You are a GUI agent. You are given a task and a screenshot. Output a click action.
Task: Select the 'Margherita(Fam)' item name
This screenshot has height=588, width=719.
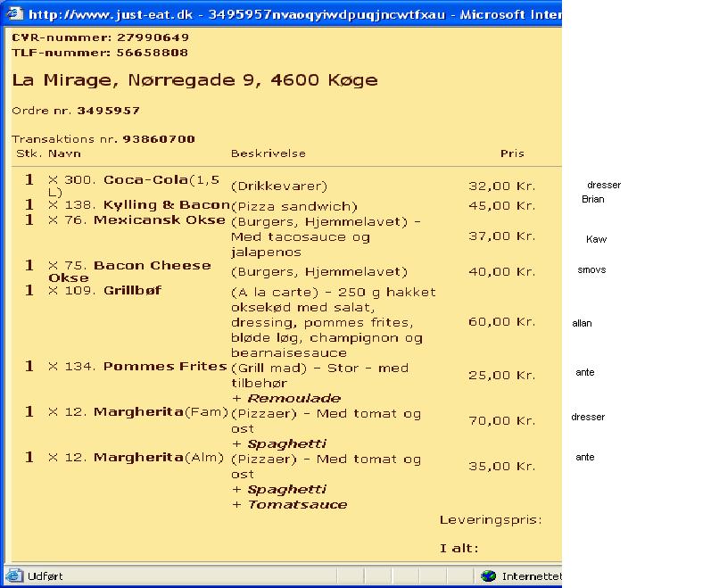pyautogui.click(x=161, y=412)
